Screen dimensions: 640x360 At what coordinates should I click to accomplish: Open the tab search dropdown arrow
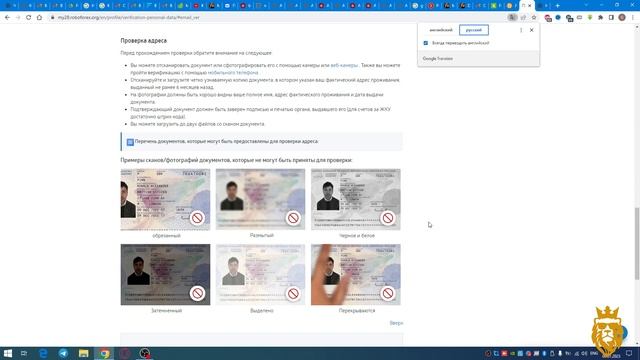[586, 5]
